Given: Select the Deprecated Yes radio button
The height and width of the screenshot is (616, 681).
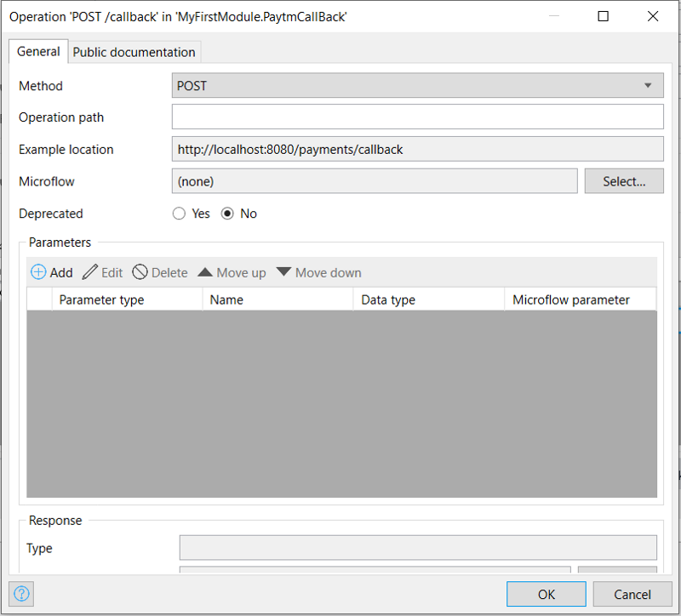Looking at the screenshot, I should click(179, 214).
